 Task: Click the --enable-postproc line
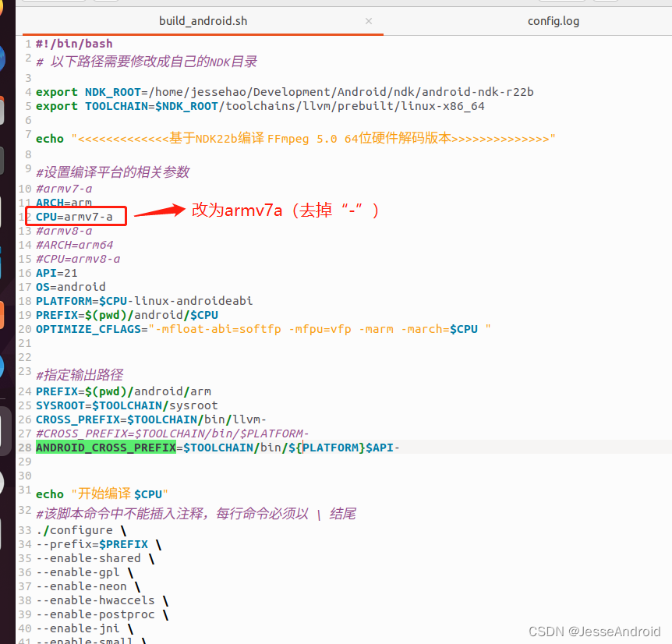[102, 615]
